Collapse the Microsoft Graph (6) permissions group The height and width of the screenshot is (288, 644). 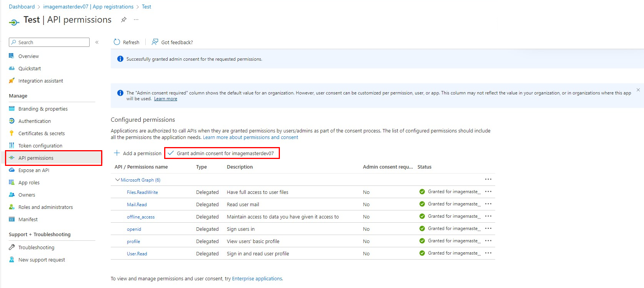click(118, 180)
